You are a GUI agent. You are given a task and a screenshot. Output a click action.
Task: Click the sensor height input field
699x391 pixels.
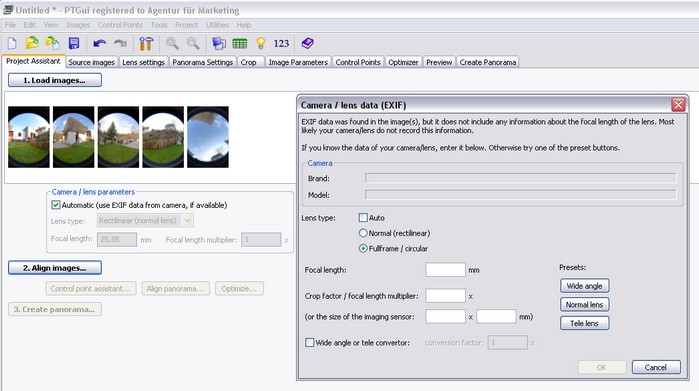coord(496,317)
